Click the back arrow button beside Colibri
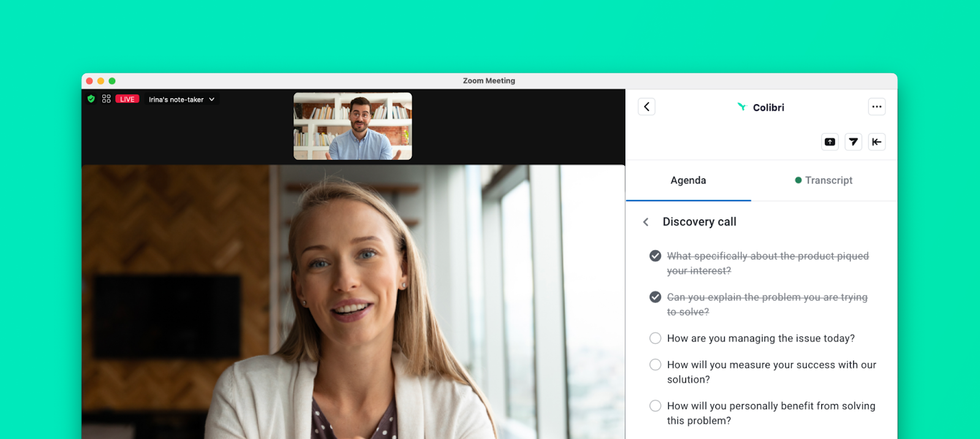 [647, 107]
